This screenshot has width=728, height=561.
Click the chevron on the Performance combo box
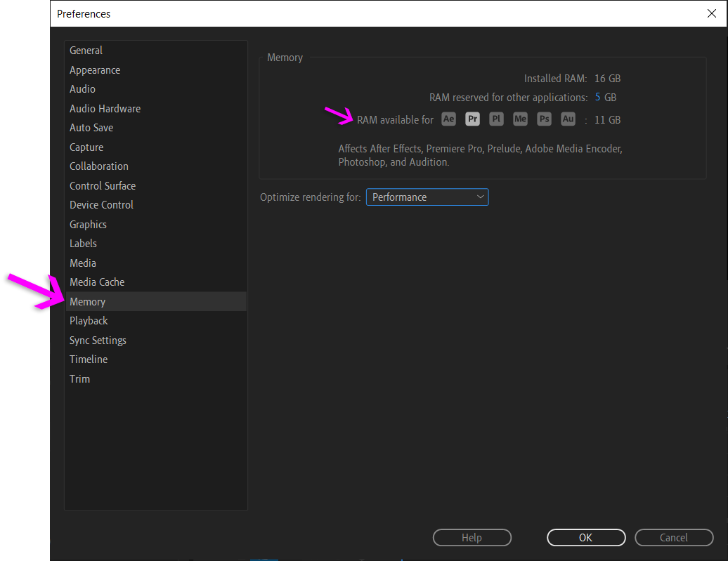[480, 197]
